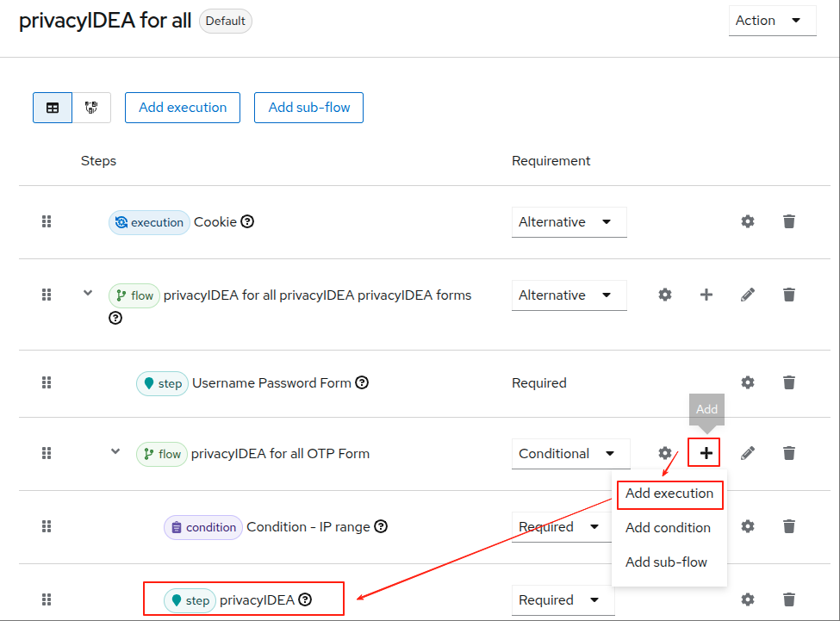Image resolution: width=840 pixels, height=621 pixels.
Task: Edit the privacyIDEA forms flow name
Action: coord(748,295)
